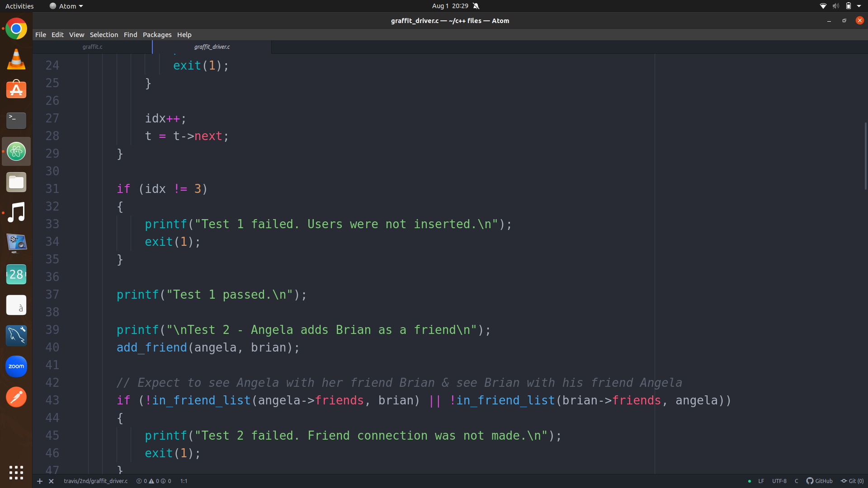Open the Terminal from the dock
The height and width of the screenshot is (488, 868).
tap(16, 121)
